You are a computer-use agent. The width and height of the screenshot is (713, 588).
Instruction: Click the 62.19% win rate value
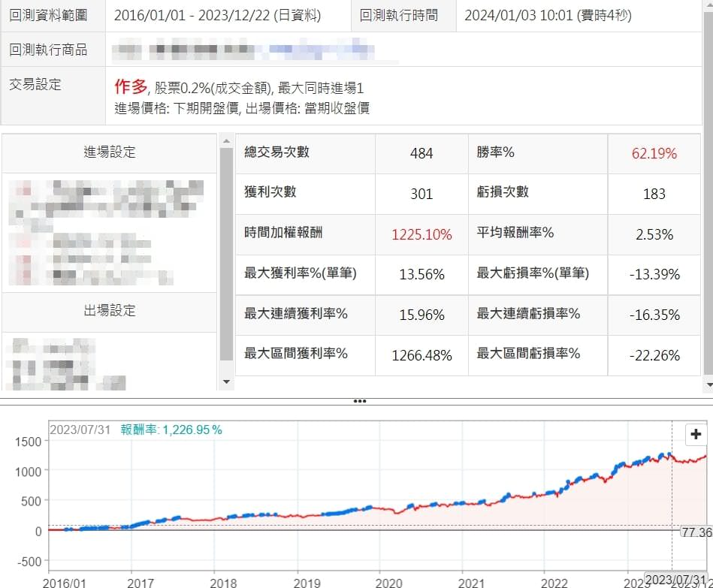654,153
